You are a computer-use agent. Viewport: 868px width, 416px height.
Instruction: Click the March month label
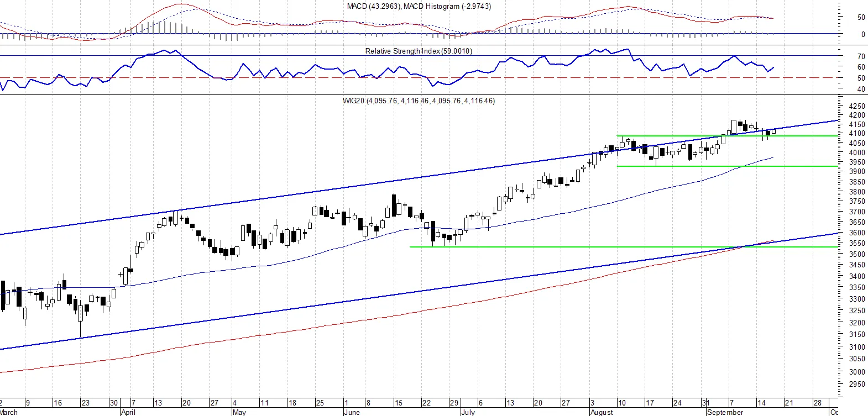(x=9, y=412)
